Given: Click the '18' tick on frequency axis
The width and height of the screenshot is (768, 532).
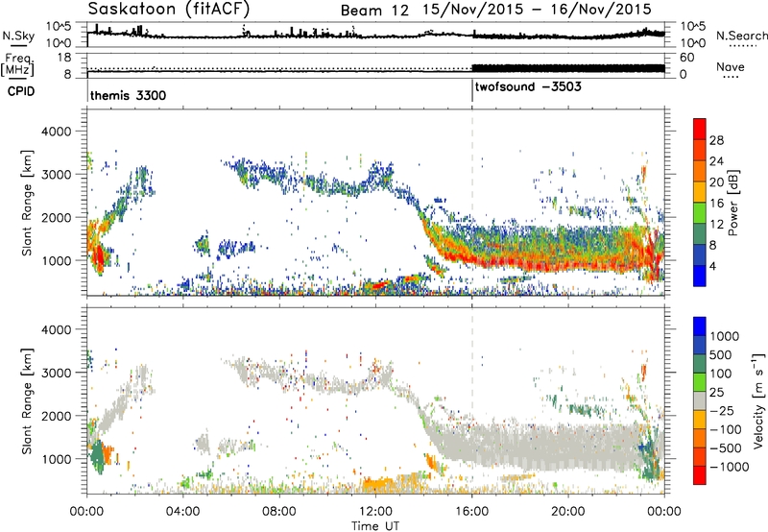Looking at the screenshot, I should point(64,58).
